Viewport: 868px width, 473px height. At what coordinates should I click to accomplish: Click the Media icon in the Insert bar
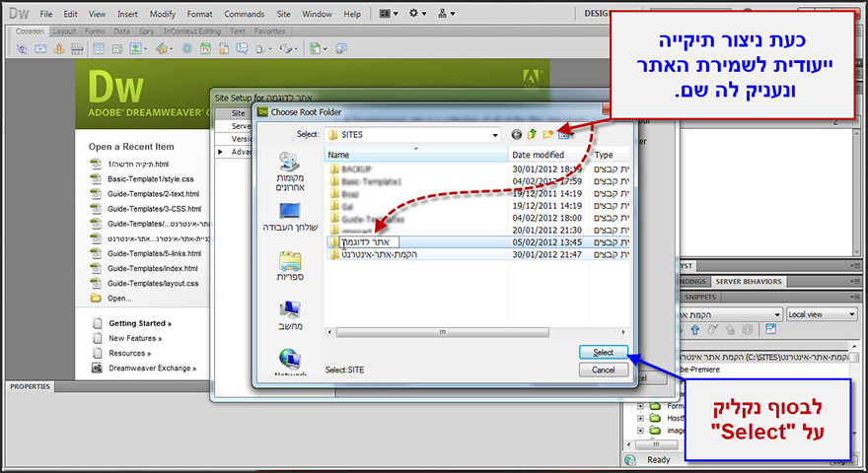tap(161, 48)
